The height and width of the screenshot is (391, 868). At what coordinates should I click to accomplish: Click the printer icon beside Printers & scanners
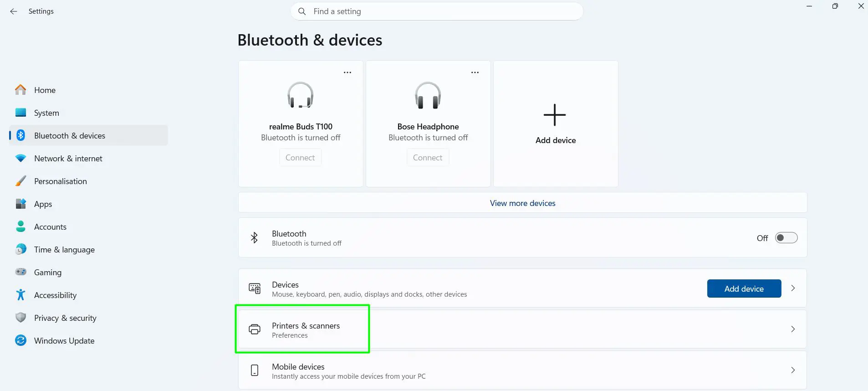255,329
